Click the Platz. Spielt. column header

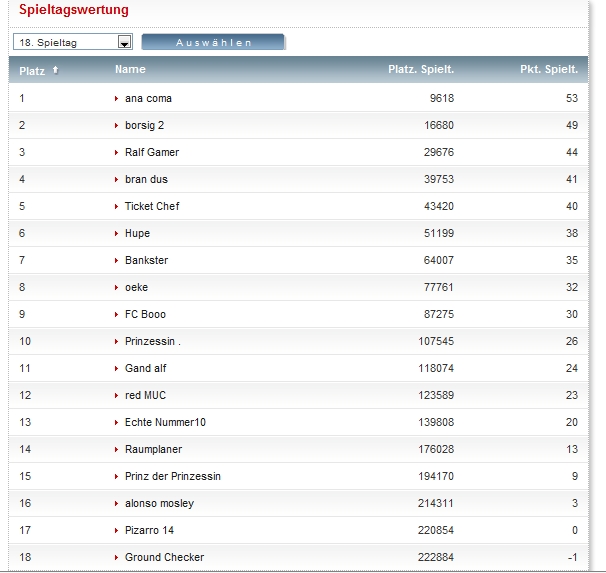point(421,70)
